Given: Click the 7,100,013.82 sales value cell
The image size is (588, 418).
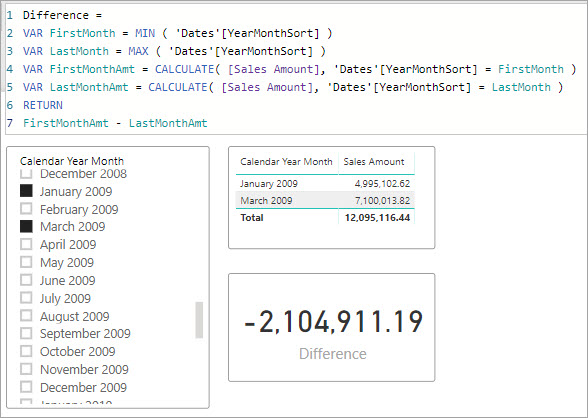Looking at the screenshot, I should tap(382, 200).
